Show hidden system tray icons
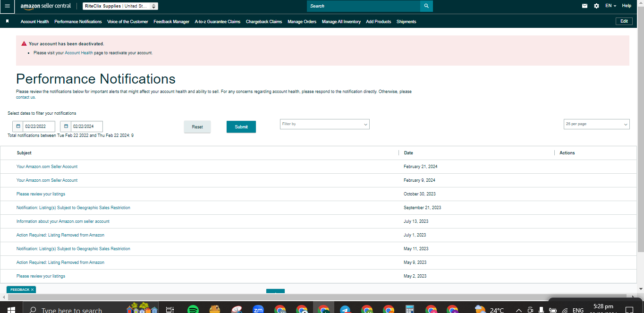The height and width of the screenshot is (313, 644). (x=518, y=310)
